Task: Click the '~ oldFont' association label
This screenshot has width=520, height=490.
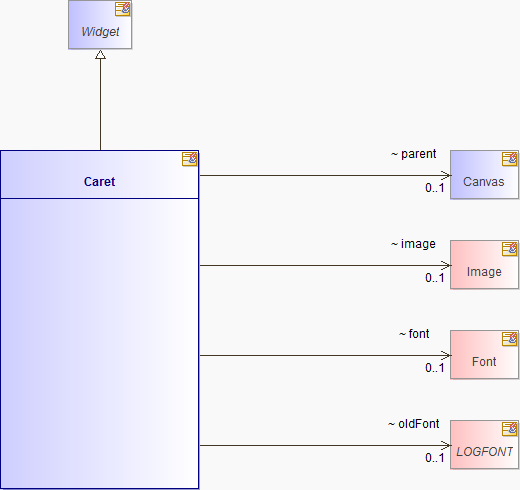Action: (413, 424)
